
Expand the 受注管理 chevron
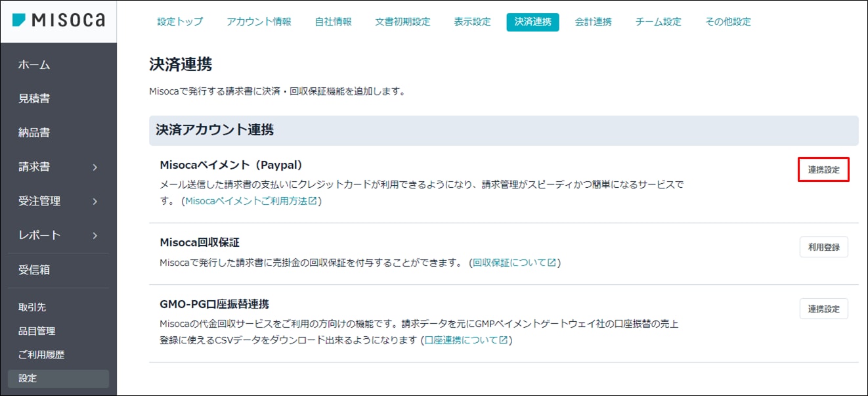(95, 202)
